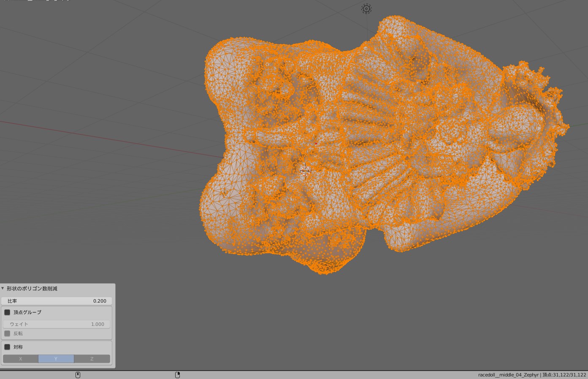This screenshot has width=588, height=379.
Task: Click the right-mouse icon in status bar
Action: coord(178,375)
